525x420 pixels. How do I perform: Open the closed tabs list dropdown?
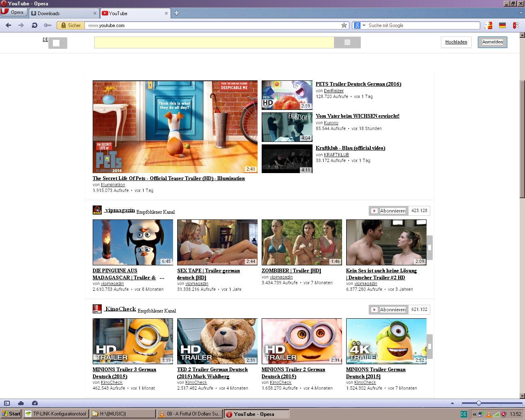click(521, 13)
